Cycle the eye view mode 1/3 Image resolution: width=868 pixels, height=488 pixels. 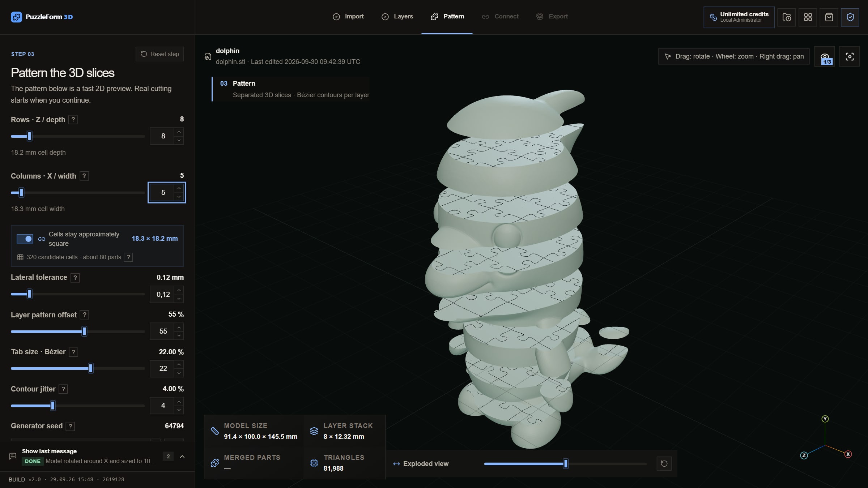(825, 56)
